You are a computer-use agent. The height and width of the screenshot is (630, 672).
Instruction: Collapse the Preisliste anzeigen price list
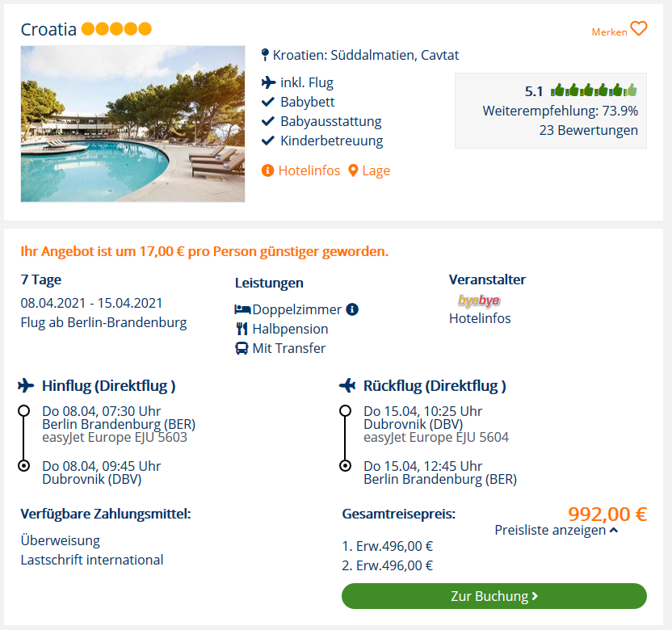coord(556,530)
